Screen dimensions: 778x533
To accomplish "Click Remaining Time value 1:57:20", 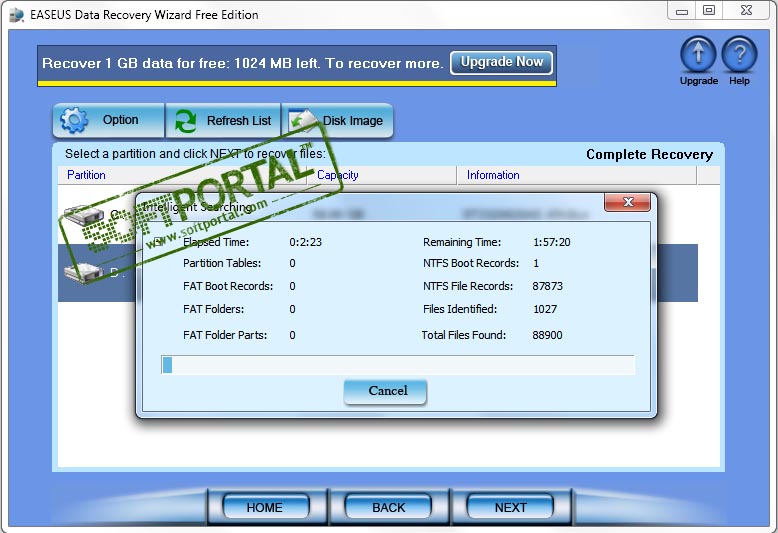I will click(552, 242).
